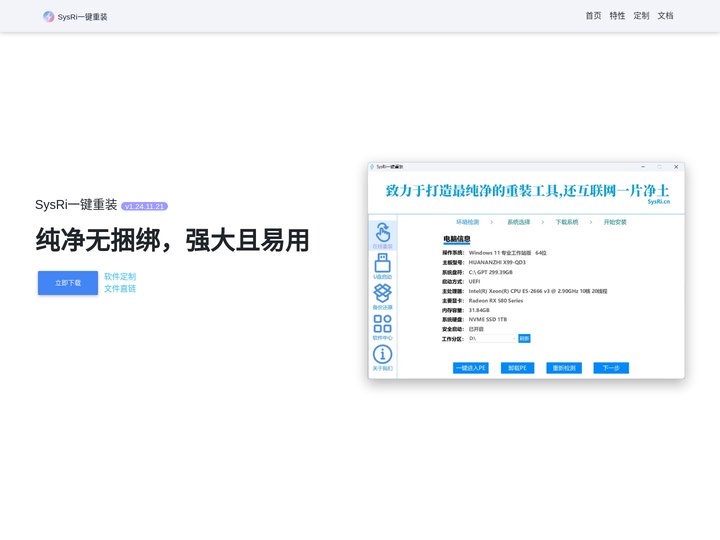Click the C:\ GPT 299.39GB value
The width and height of the screenshot is (720, 540).
pos(490,272)
